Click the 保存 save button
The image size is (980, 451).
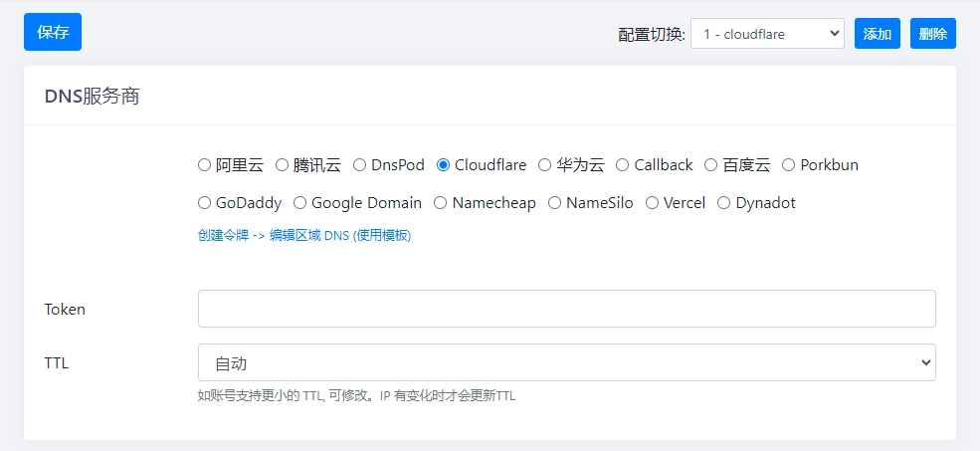(x=53, y=32)
